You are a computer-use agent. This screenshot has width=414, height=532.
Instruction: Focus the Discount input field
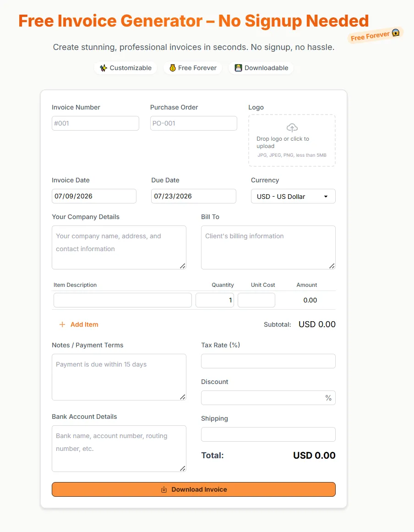tap(268, 398)
